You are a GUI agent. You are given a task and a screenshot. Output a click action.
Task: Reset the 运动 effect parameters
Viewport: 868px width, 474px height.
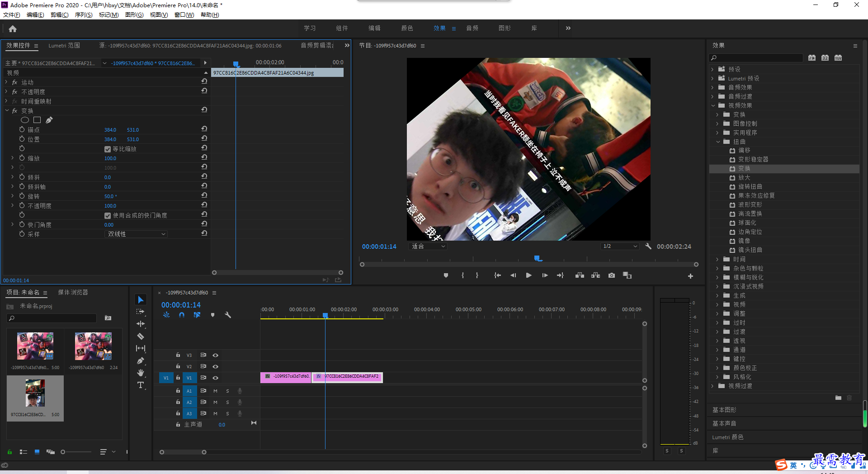point(204,81)
